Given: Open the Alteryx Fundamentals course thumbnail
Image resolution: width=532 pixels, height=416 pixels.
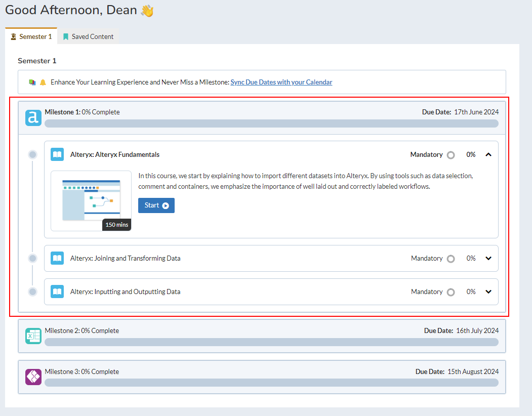Looking at the screenshot, I should coord(91,201).
